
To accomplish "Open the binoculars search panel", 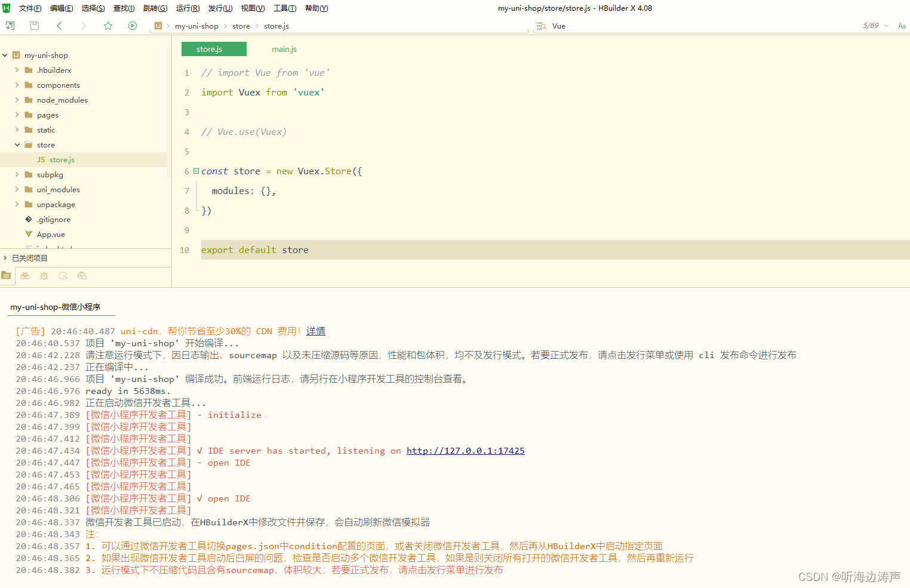I will (25, 276).
